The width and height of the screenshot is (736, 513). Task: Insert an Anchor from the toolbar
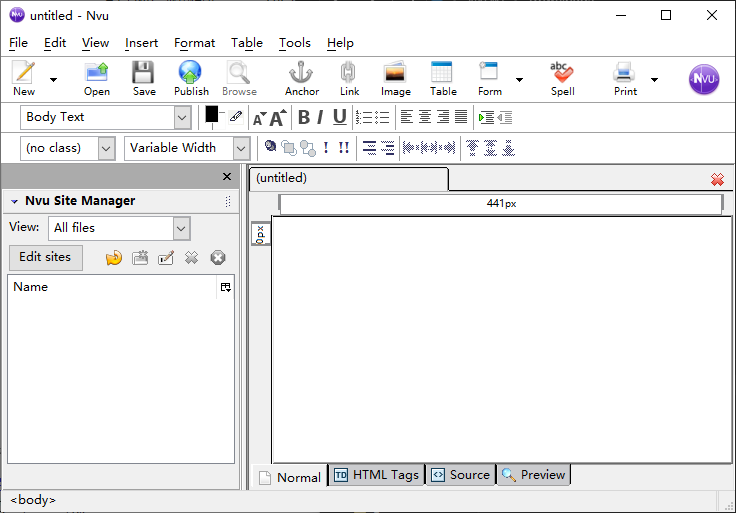(x=301, y=78)
